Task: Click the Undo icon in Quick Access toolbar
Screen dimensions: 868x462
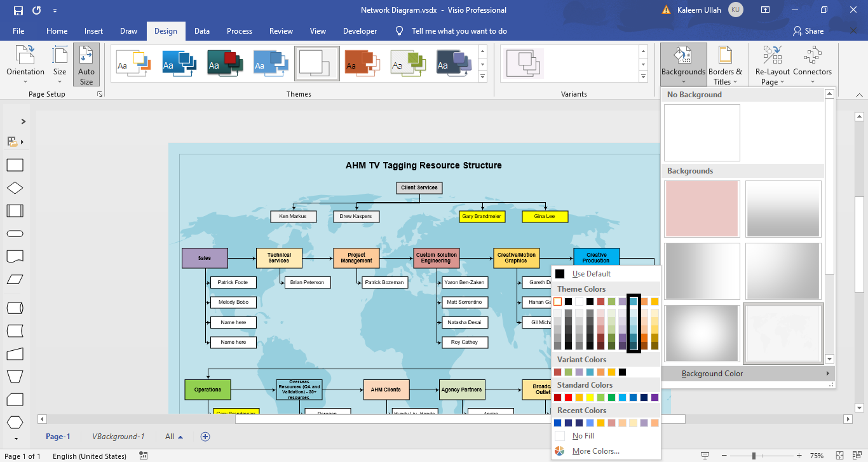Action: coord(36,10)
